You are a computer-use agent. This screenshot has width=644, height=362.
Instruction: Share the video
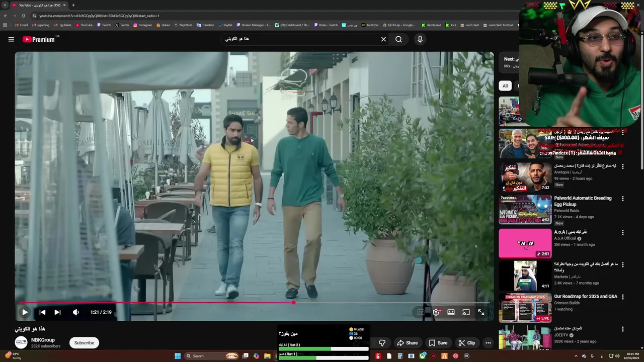click(x=407, y=343)
